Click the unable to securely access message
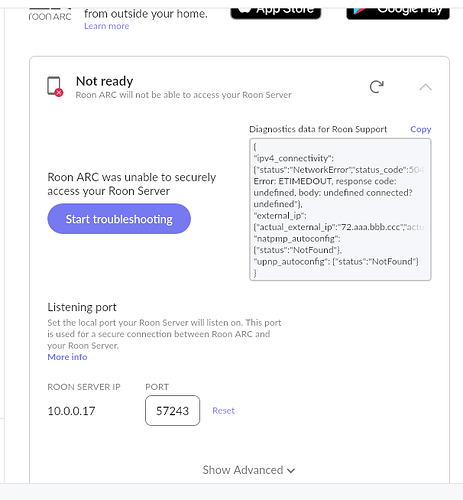 click(132, 184)
